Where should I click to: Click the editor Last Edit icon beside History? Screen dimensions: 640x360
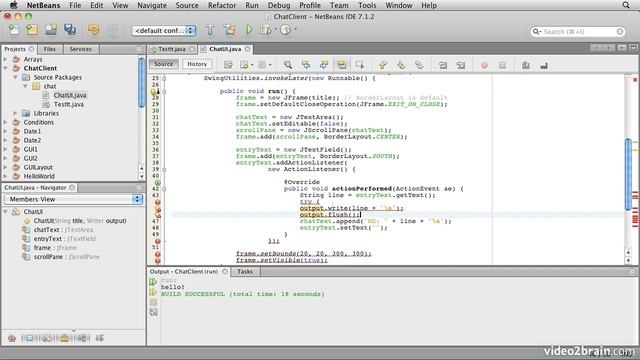pos(228,64)
